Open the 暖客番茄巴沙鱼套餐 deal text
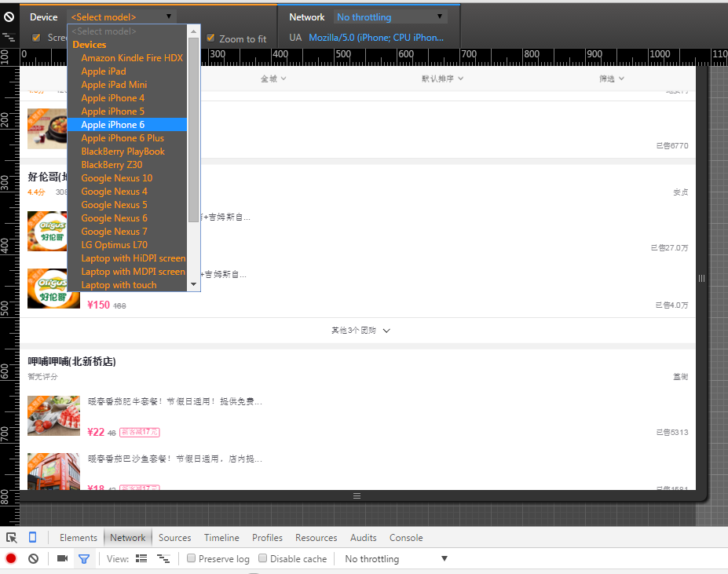 click(x=175, y=459)
